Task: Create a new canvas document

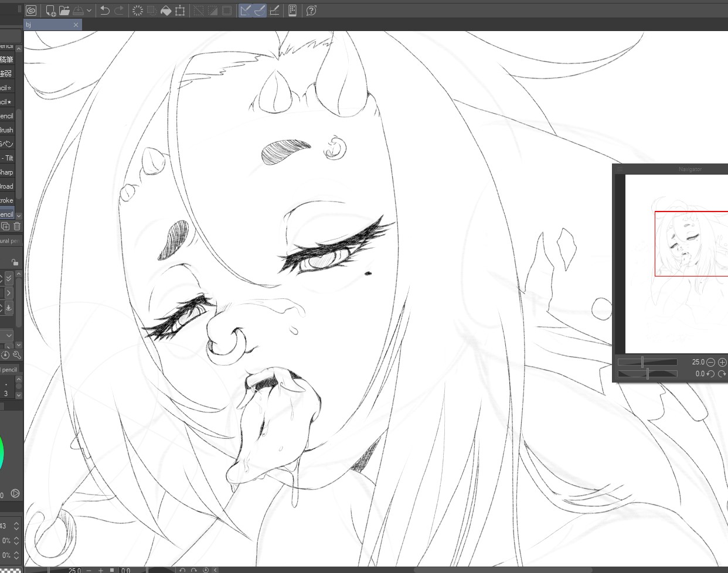Action: [x=50, y=11]
